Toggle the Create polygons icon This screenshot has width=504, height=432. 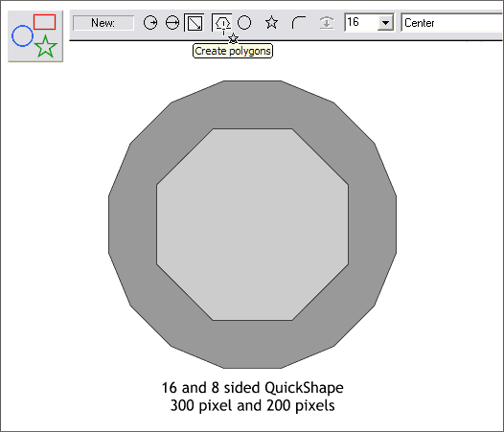coord(222,23)
